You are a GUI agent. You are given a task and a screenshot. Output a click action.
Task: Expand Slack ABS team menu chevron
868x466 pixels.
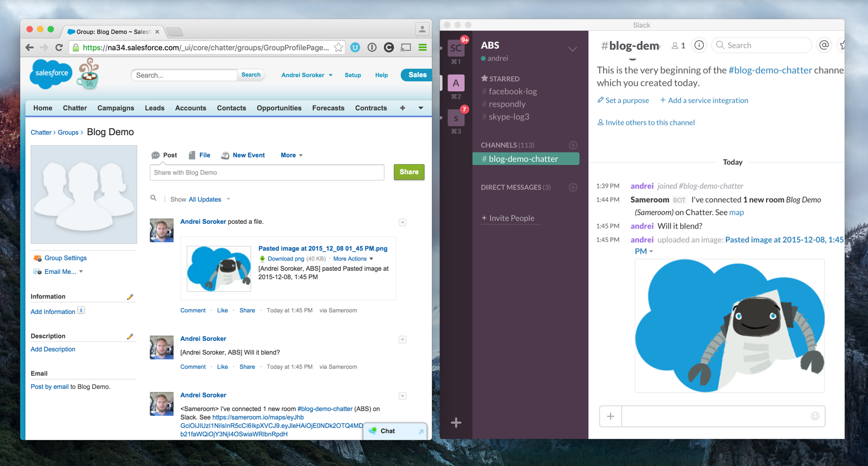pyautogui.click(x=572, y=49)
